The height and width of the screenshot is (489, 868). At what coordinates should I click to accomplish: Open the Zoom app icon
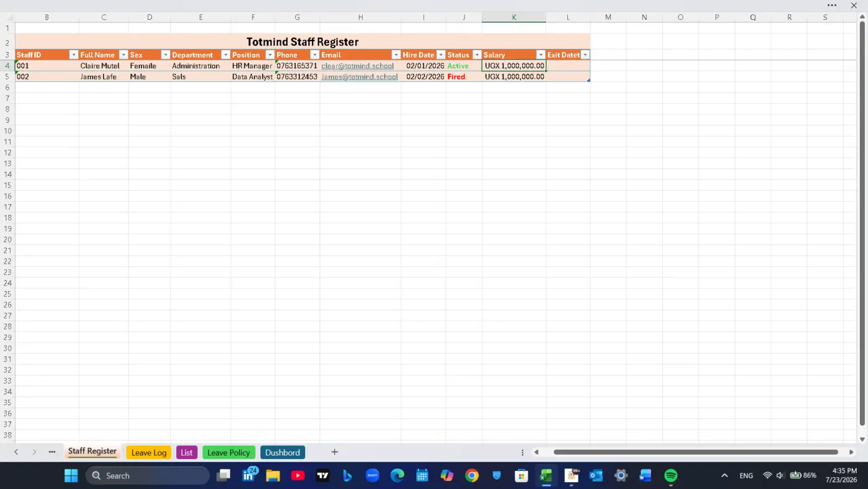coord(373,476)
